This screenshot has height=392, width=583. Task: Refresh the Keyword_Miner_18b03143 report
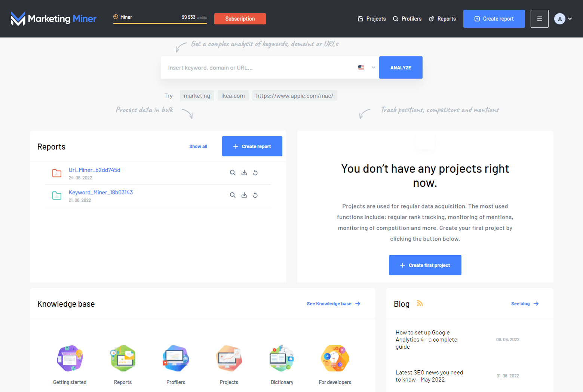tap(255, 195)
